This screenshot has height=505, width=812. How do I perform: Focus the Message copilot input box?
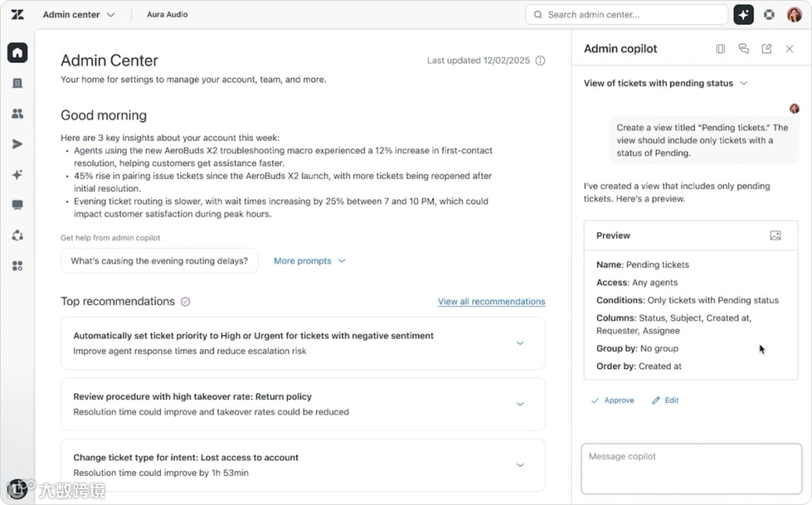[691, 468]
